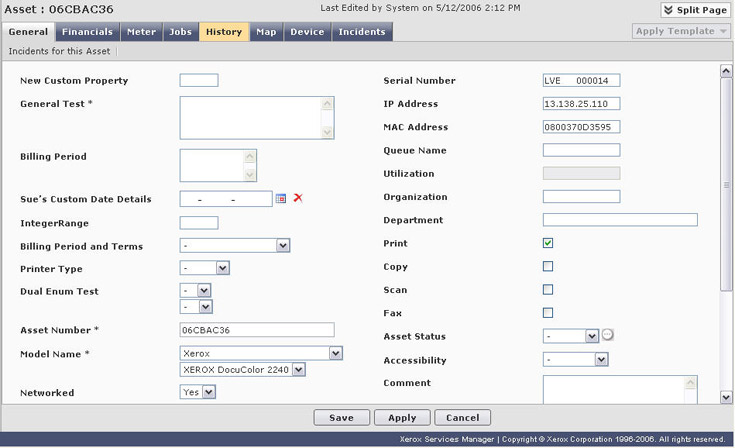Click the Serial Number field

pos(581,80)
